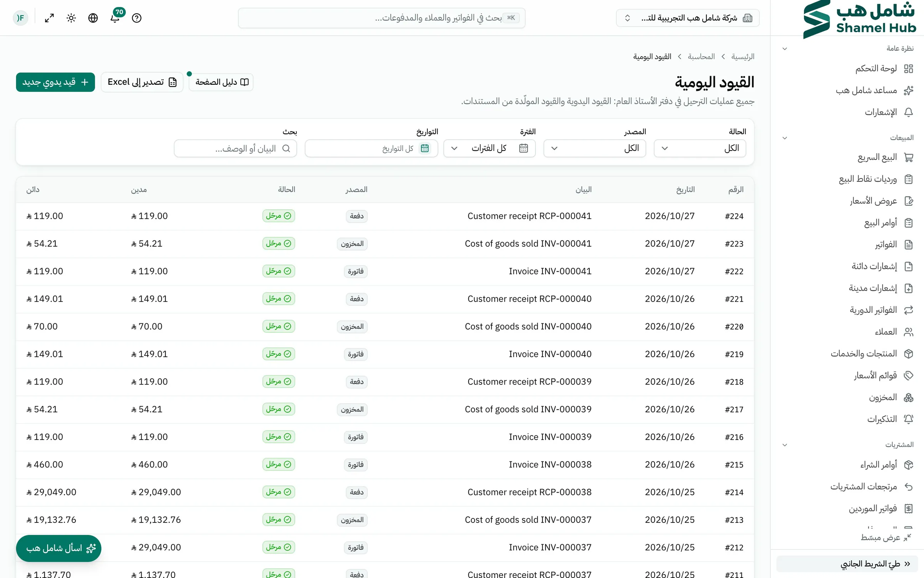Open لوحة التحكم dashboard in sidebar
The height and width of the screenshot is (578, 924).
click(x=884, y=69)
